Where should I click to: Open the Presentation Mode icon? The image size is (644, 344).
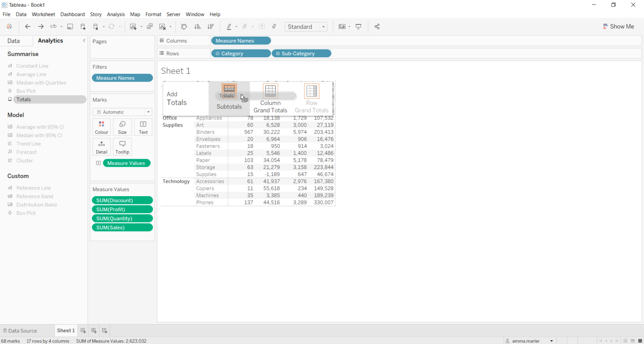[358, 26]
